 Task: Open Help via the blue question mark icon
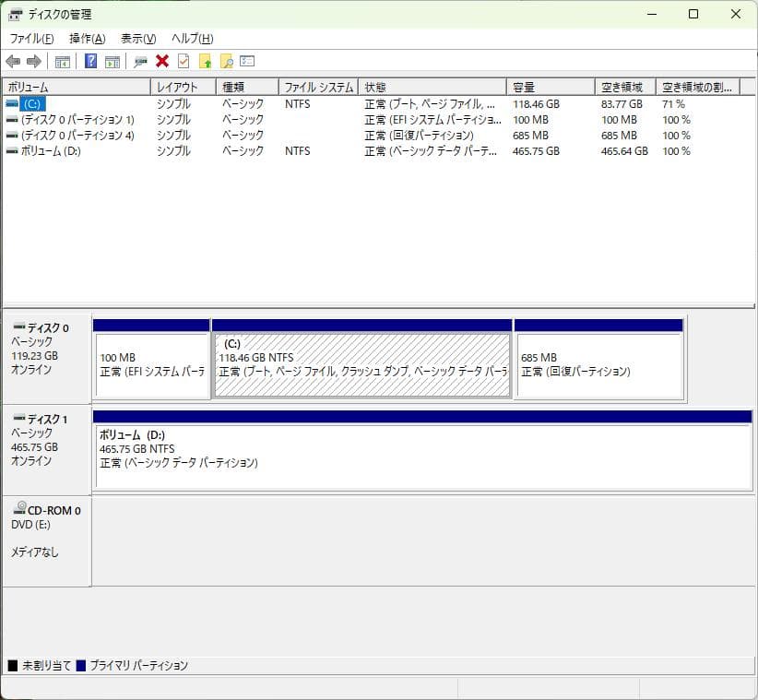tap(90, 62)
